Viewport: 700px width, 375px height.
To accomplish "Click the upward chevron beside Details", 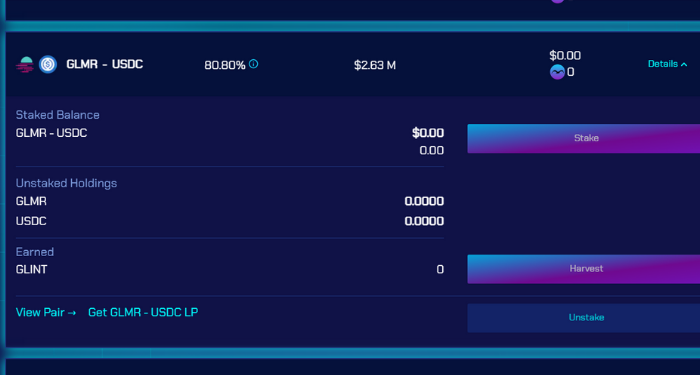I will click(684, 64).
